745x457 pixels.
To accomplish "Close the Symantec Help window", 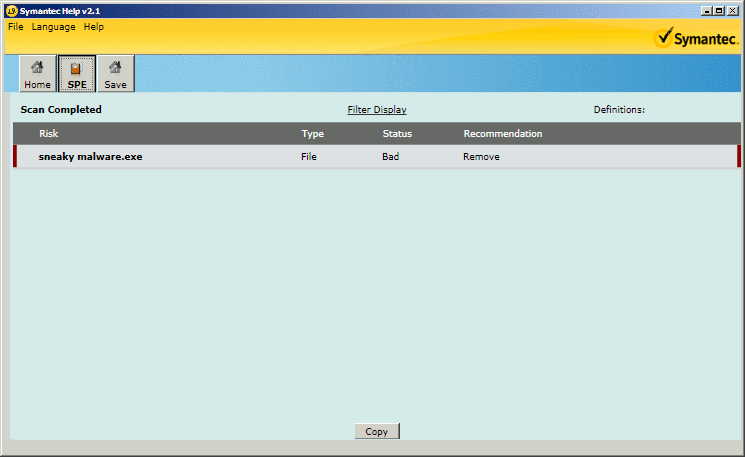I will [733, 10].
